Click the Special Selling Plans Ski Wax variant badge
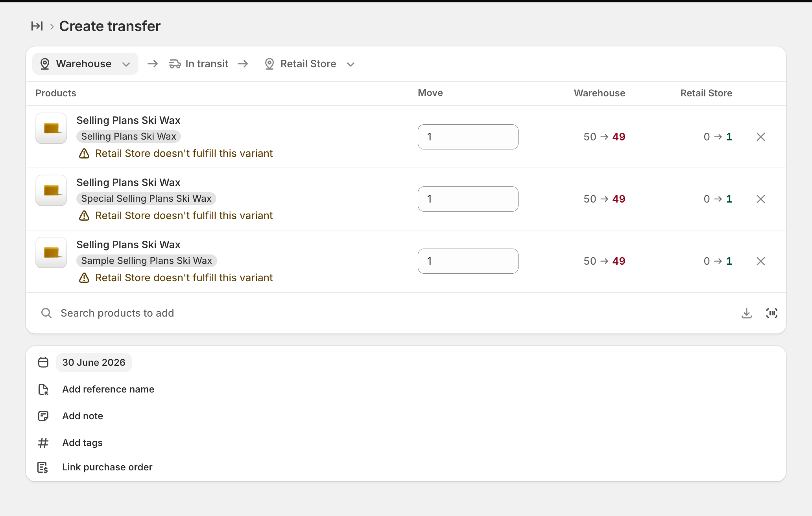The image size is (812, 516). pos(146,199)
